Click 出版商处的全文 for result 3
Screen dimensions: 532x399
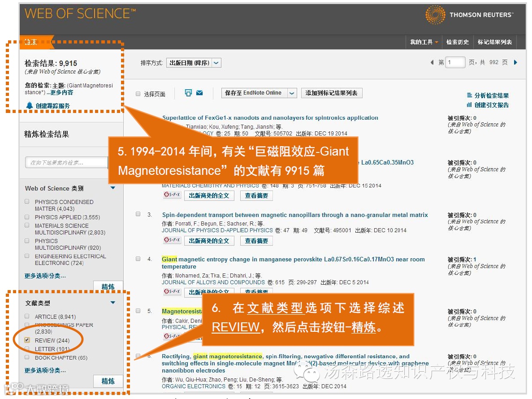(209, 241)
